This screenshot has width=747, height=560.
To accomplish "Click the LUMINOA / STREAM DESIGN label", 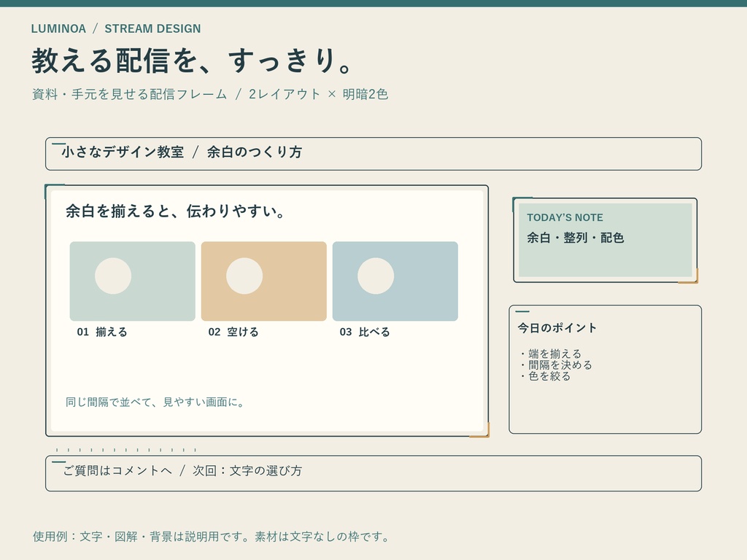I will tap(116, 28).
